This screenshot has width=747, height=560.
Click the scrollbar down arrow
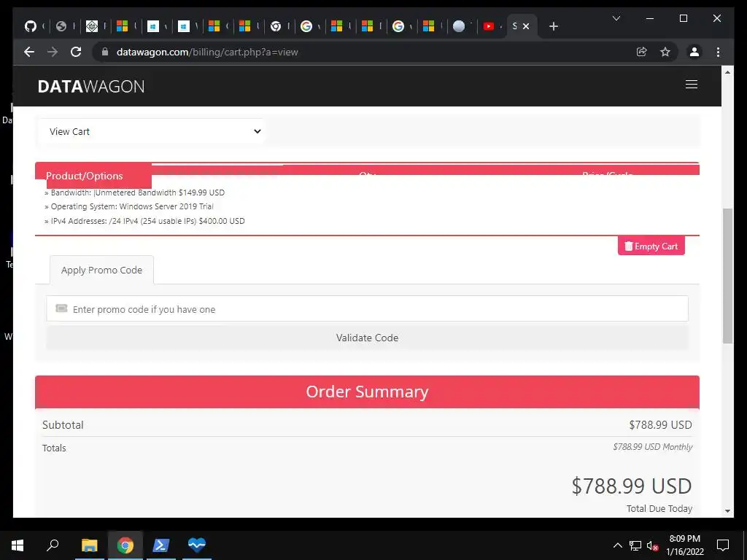(727, 511)
